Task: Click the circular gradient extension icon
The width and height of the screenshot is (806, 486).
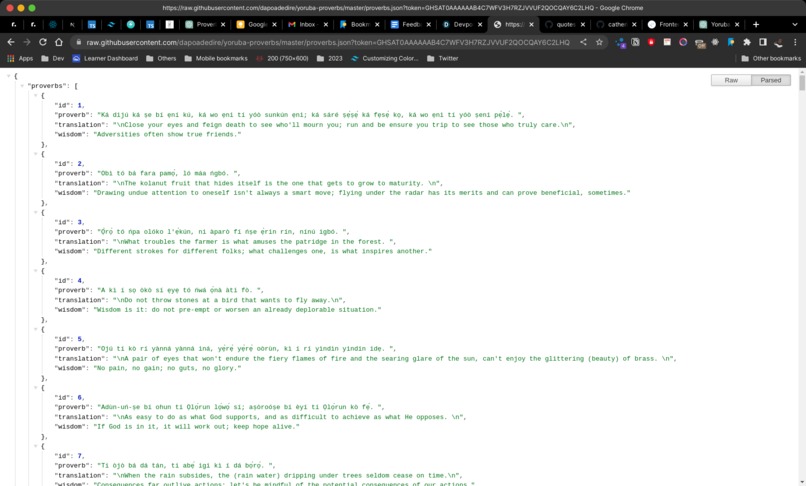Action: 683,42
